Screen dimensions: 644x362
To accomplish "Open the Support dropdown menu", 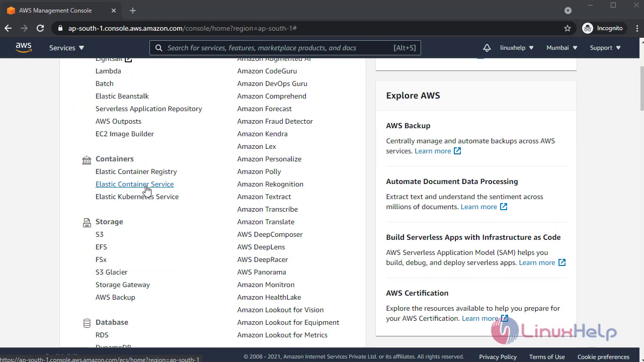I will pyautogui.click(x=605, y=48).
